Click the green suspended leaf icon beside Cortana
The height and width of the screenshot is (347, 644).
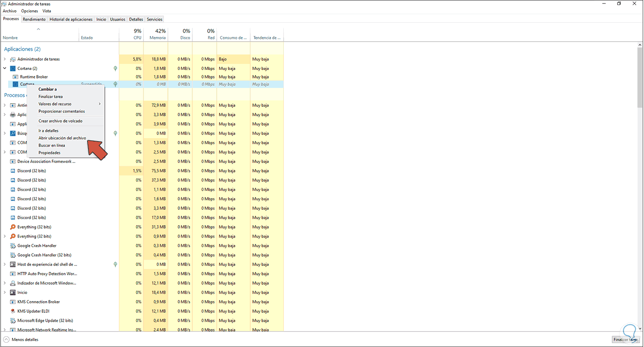(115, 84)
